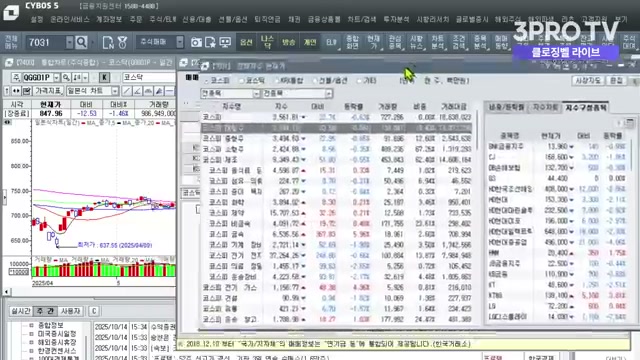Open the screen number 7031 dropdown arrow
Viewport: 640px width, 360px height.
click(69, 42)
